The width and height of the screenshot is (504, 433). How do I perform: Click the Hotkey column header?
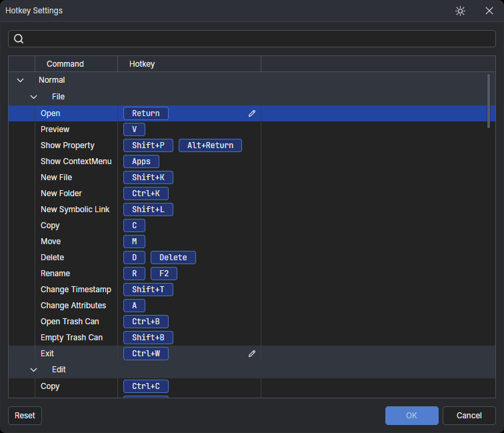[142, 64]
